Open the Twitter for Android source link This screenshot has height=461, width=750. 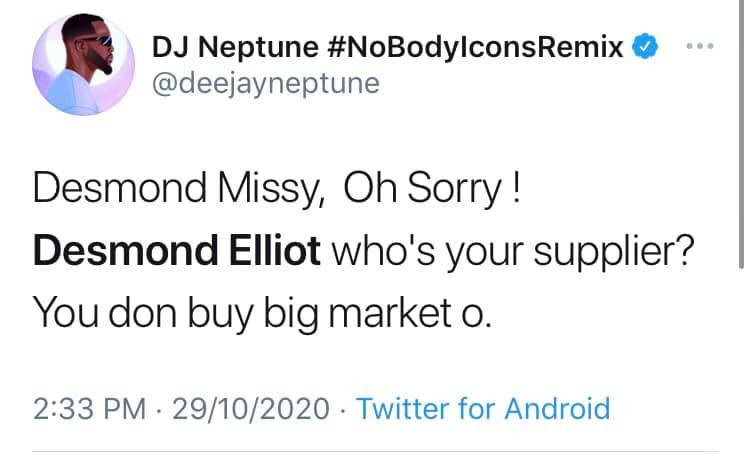click(484, 409)
